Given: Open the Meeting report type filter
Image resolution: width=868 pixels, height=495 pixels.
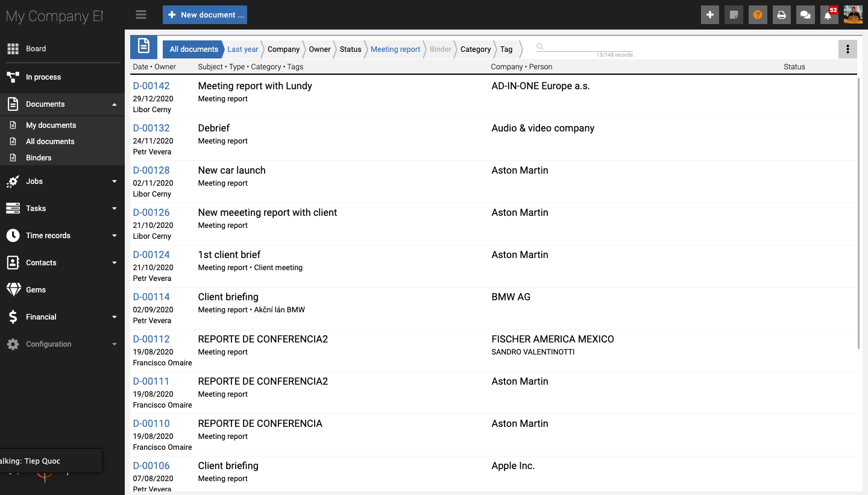Looking at the screenshot, I should coord(395,49).
